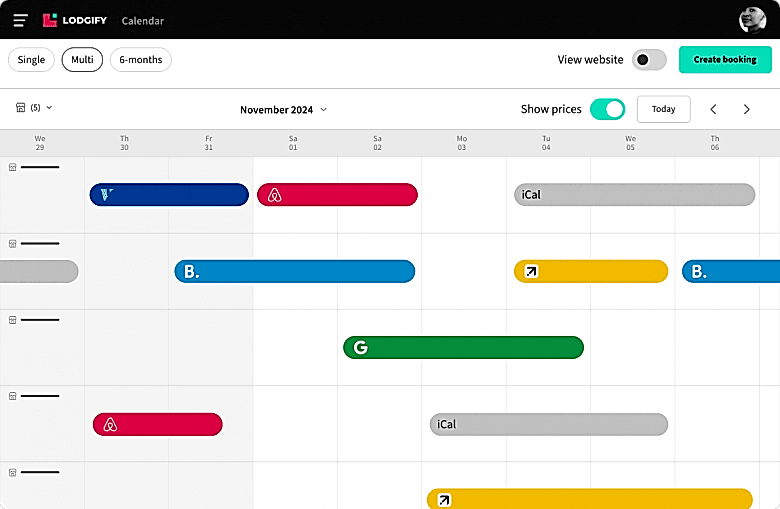This screenshot has width=780, height=509.
Task: Open the user profile avatar
Action: 752,20
